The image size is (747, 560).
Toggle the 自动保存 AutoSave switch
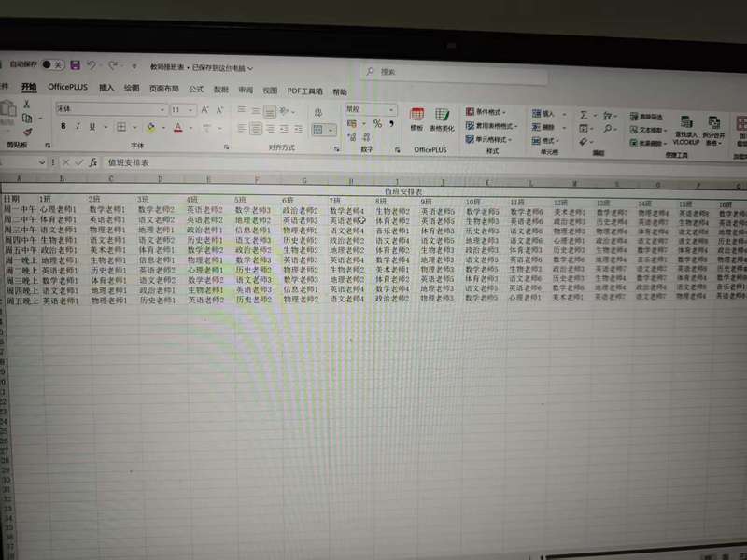[x=53, y=64]
